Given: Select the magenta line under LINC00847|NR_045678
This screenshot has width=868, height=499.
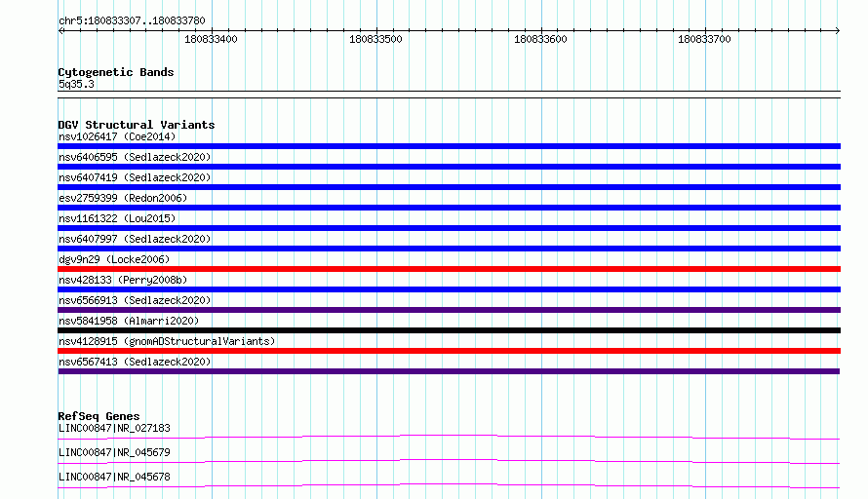Looking at the screenshot, I should 449,485.
